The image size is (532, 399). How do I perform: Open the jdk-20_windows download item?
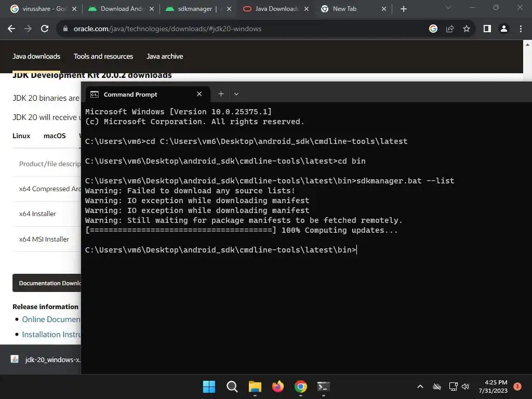tap(47, 360)
